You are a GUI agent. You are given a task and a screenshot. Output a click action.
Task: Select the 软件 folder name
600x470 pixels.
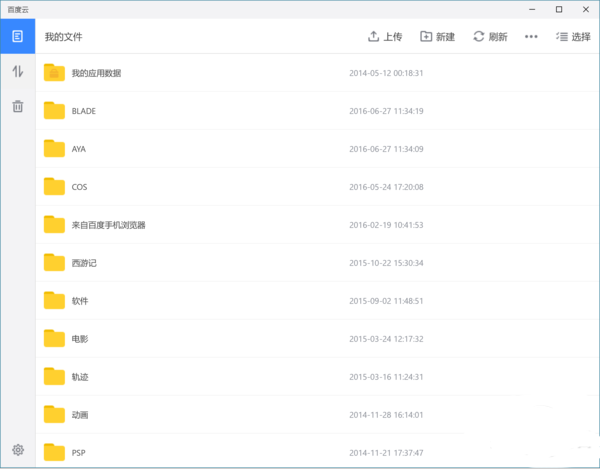tap(80, 301)
